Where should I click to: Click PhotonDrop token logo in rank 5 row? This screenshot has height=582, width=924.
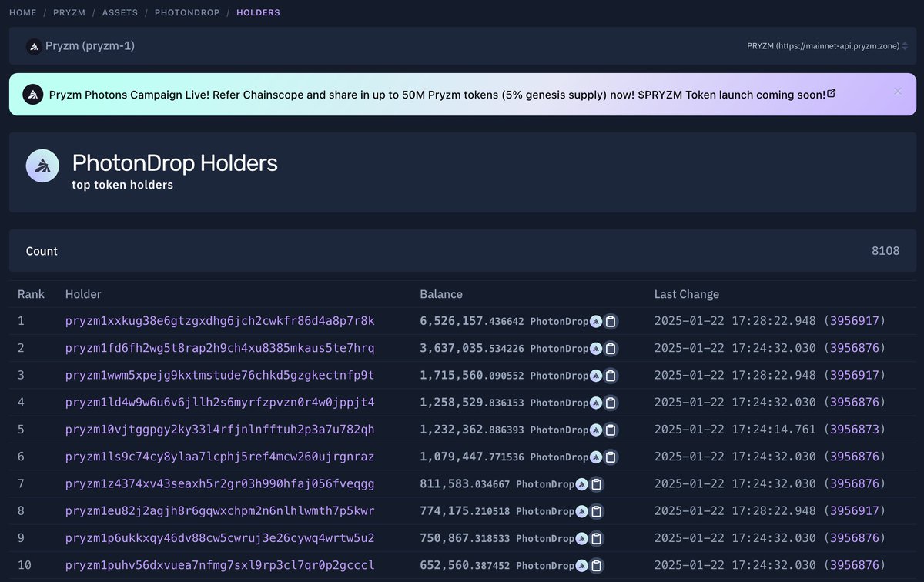point(596,430)
